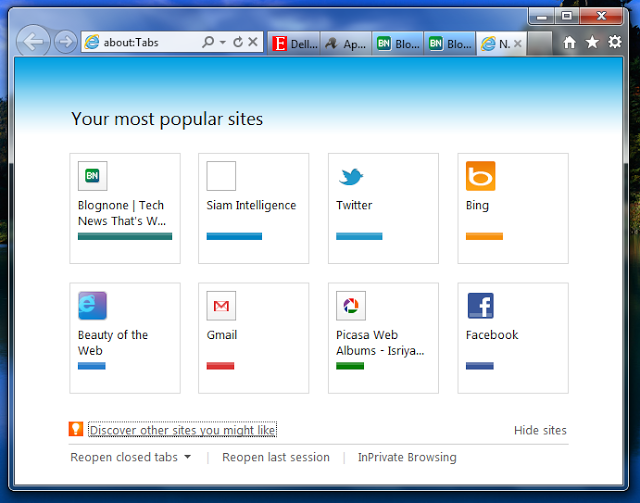Go back with the Back arrow button
The width and height of the screenshot is (640, 503).
[x=33, y=41]
